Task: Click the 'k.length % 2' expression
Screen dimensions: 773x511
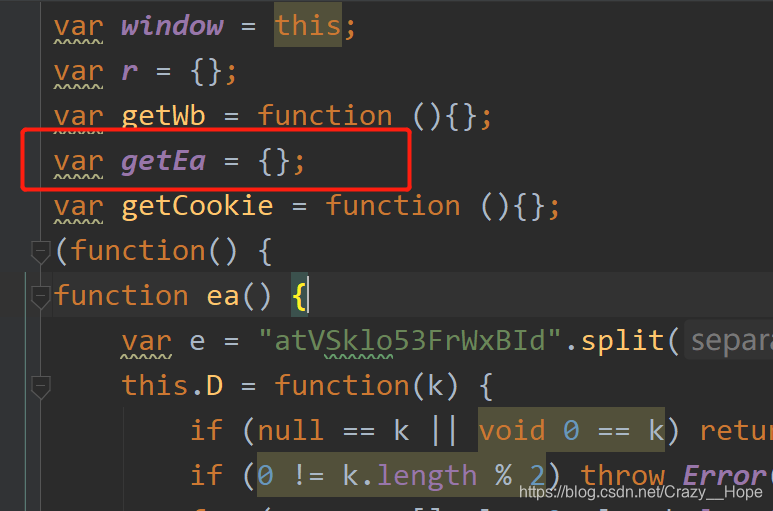Action: [x=401, y=475]
